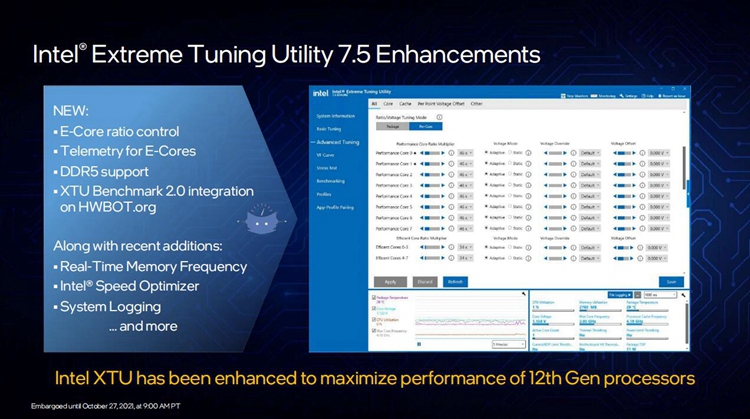Image resolution: width=750 pixels, height=419 pixels.
Task: Click the Intel logo in XTU window
Action: coord(320,93)
